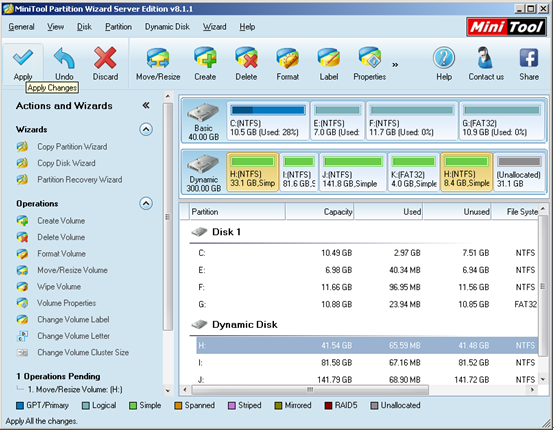This screenshot has width=554, height=430.
Task: Sort by Partition column header
Action: click(237, 212)
